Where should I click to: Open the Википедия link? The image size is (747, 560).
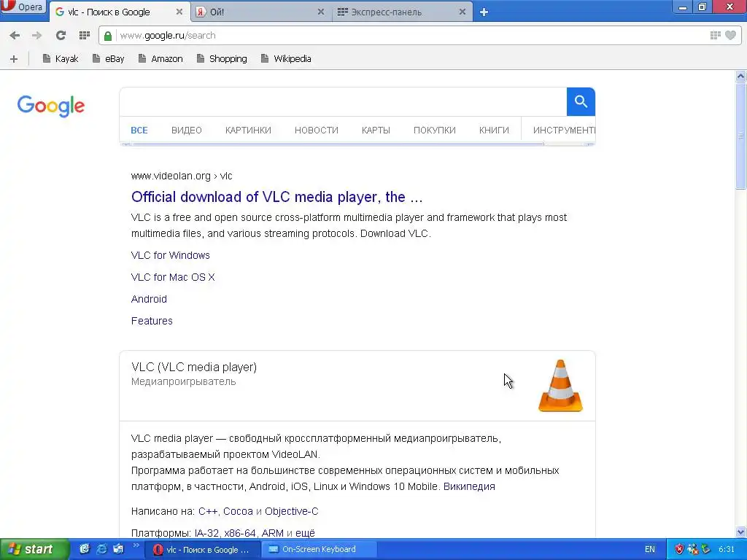click(x=469, y=486)
